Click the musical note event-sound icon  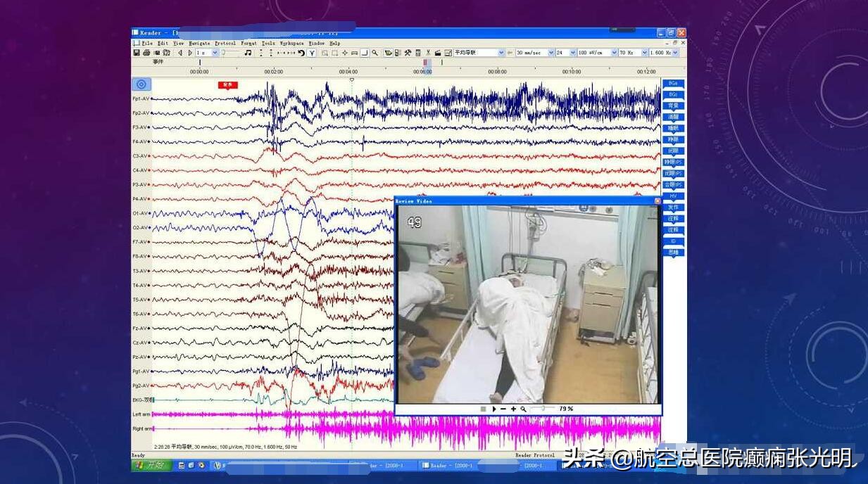pos(248,52)
